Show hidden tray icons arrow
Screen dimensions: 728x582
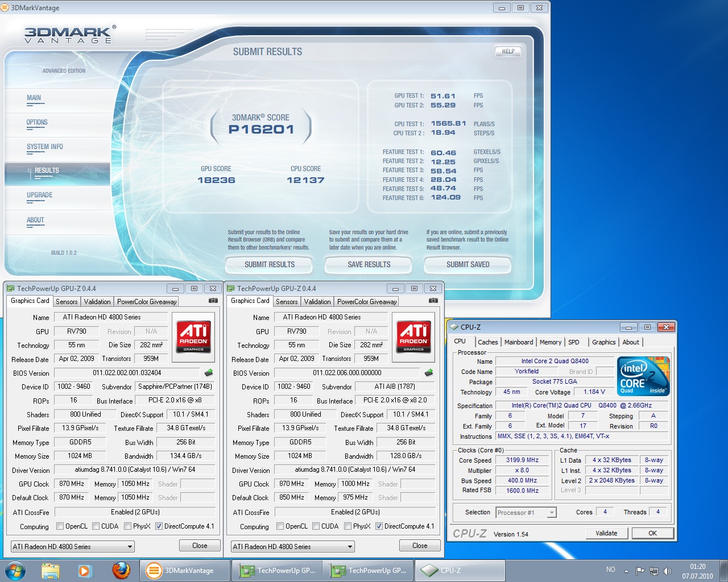(x=626, y=571)
